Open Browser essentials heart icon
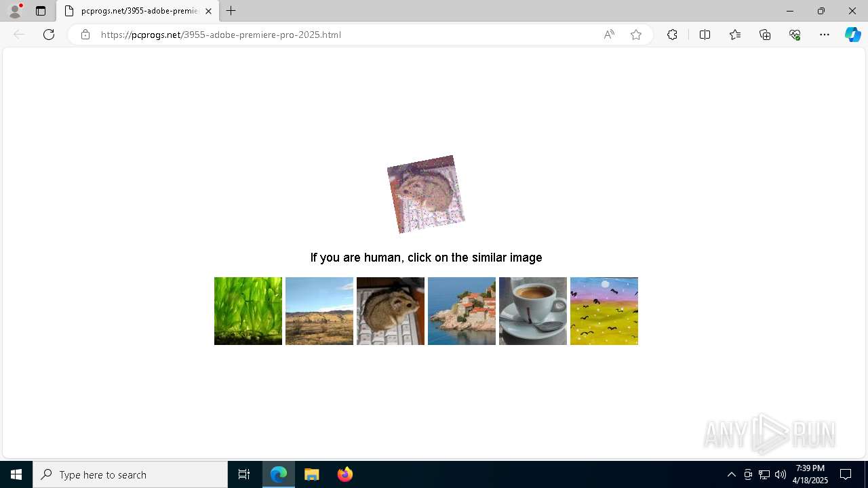The image size is (868, 488). coord(795,35)
